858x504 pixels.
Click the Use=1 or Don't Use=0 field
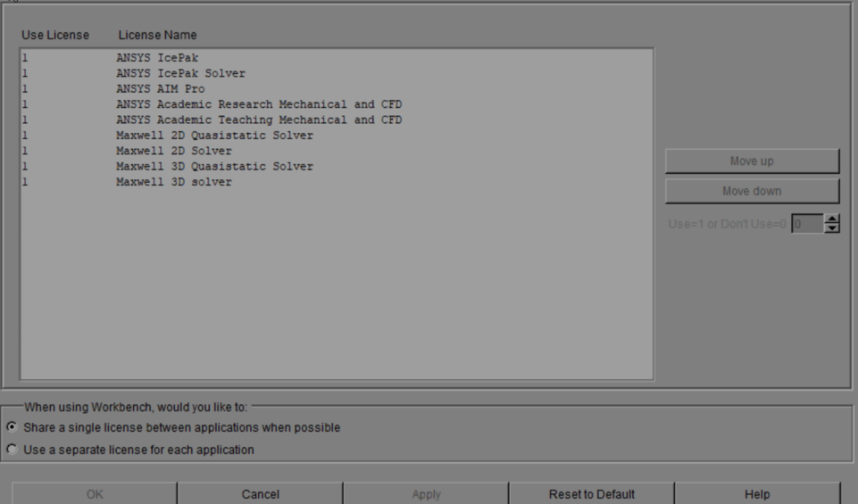click(x=808, y=224)
